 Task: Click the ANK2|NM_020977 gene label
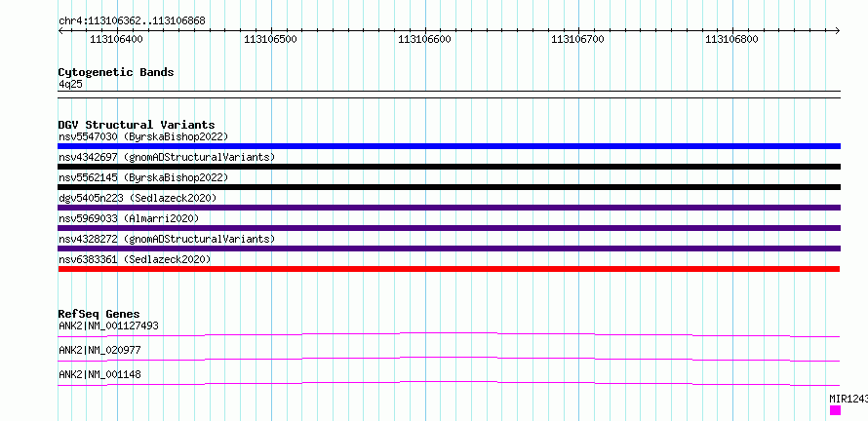99,350
